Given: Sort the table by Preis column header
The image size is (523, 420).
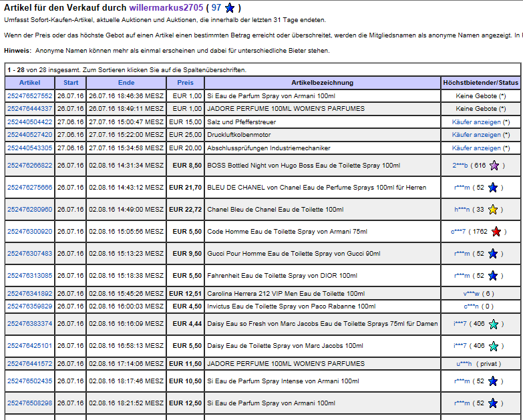Looking at the screenshot, I should pos(185,83).
